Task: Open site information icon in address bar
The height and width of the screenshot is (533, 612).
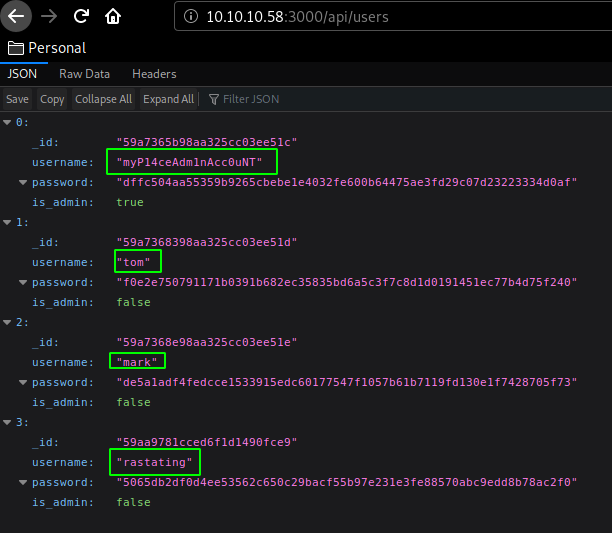Action: 189,17
